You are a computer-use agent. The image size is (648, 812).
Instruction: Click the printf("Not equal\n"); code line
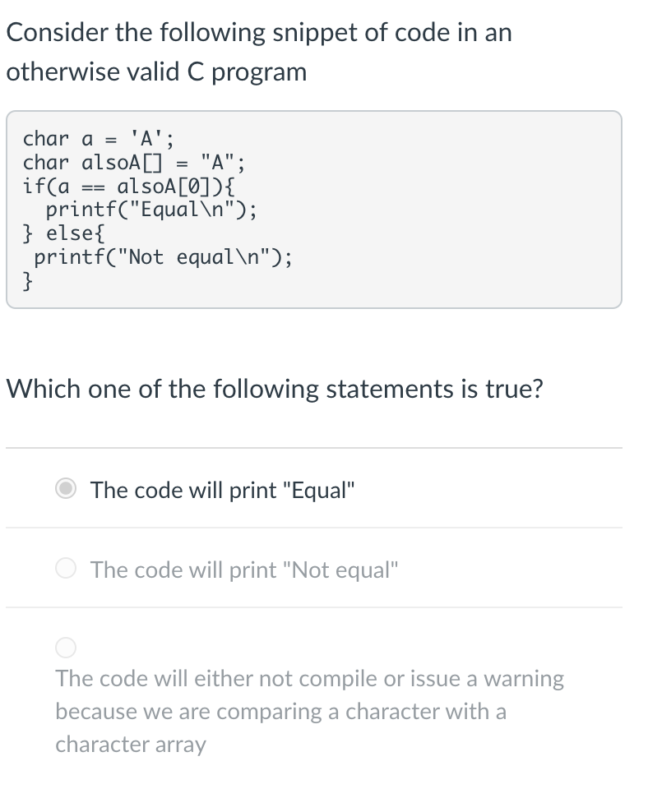[163, 257]
